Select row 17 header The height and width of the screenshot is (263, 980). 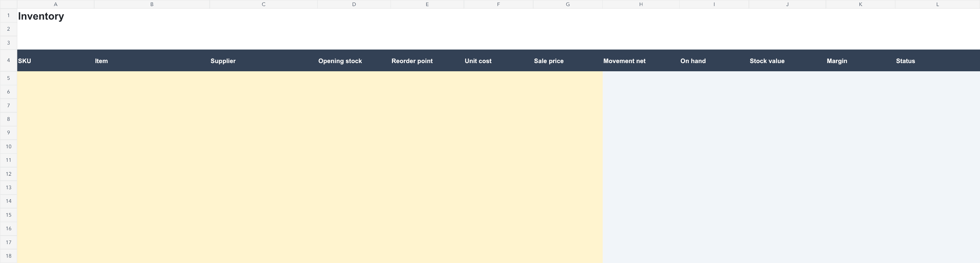pyautogui.click(x=8, y=242)
